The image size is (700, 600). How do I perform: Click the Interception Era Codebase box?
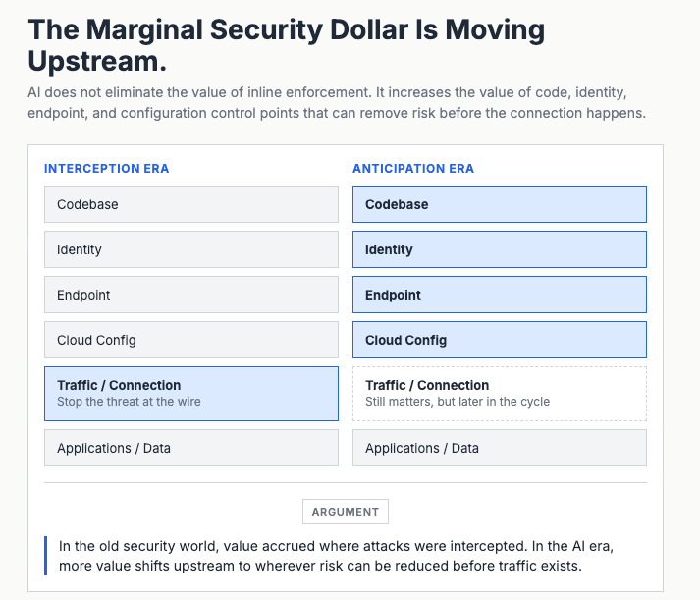click(191, 204)
